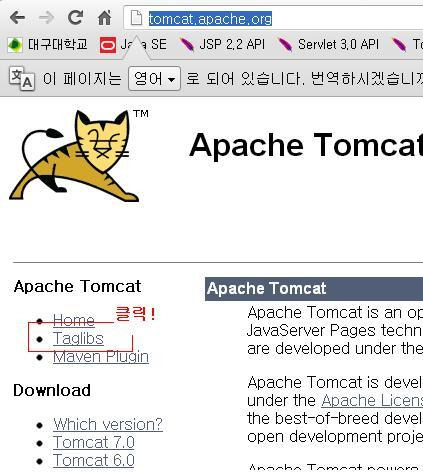This screenshot has height=473, width=423.
Task: Click the blue Apache Tomcat section header
Action: (x=314, y=289)
